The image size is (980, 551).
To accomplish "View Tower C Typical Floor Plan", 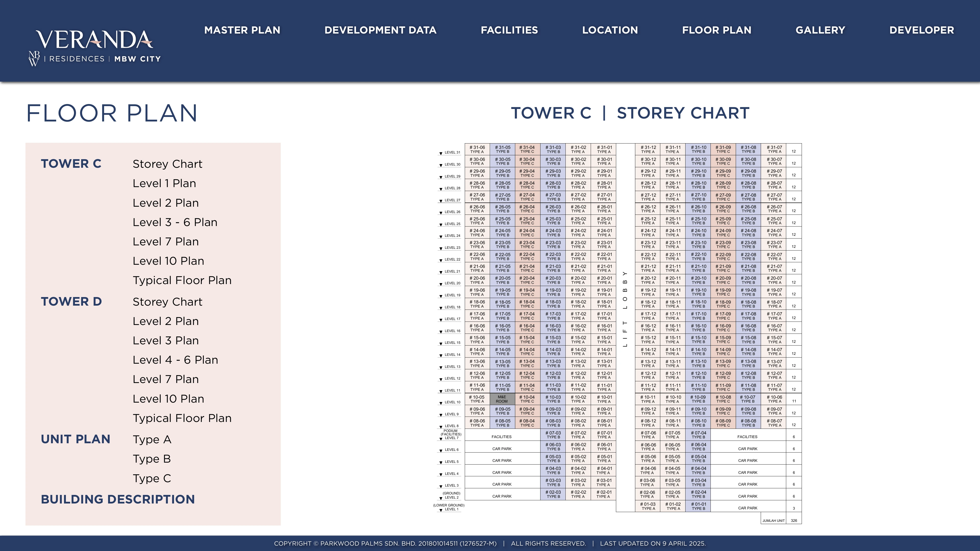I will [x=182, y=280].
